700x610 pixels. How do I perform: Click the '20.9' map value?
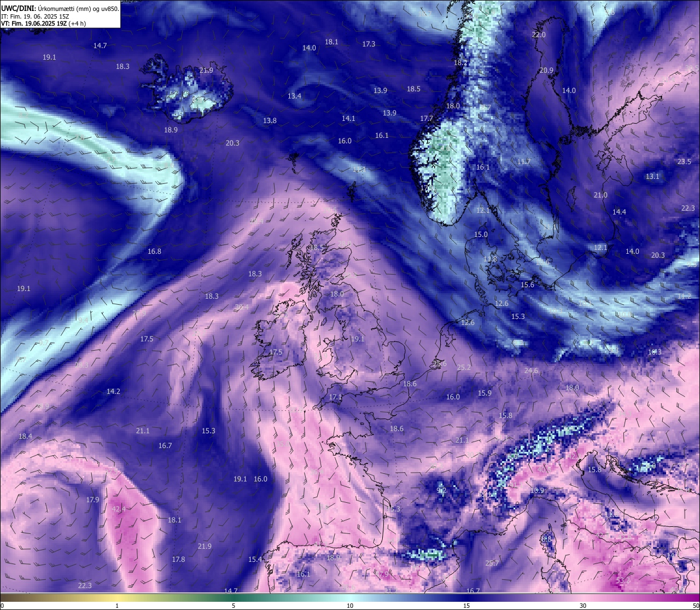click(546, 70)
